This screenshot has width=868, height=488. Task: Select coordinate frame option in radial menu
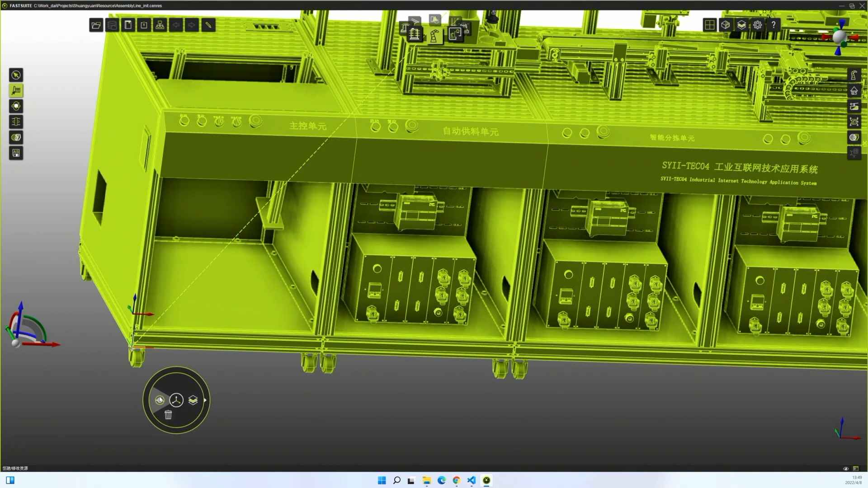click(x=176, y=400)
